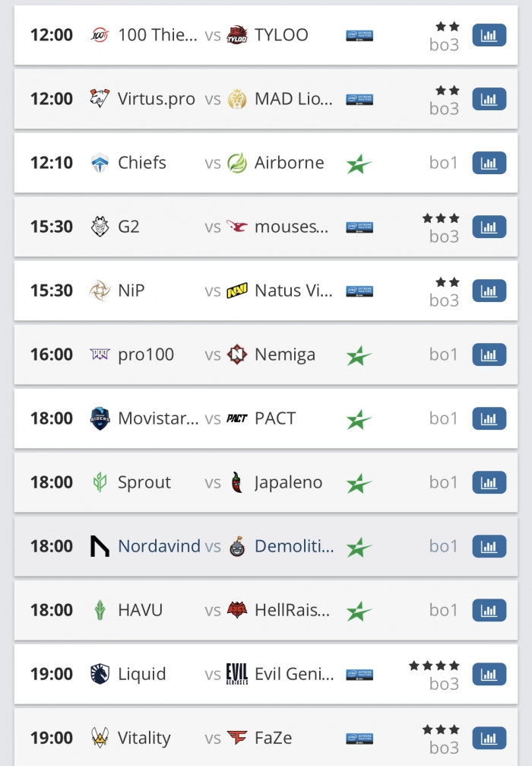Click the green star event icon for pro100 vs Nemiga
Screen dimensions: 532x766
(359, 355)
